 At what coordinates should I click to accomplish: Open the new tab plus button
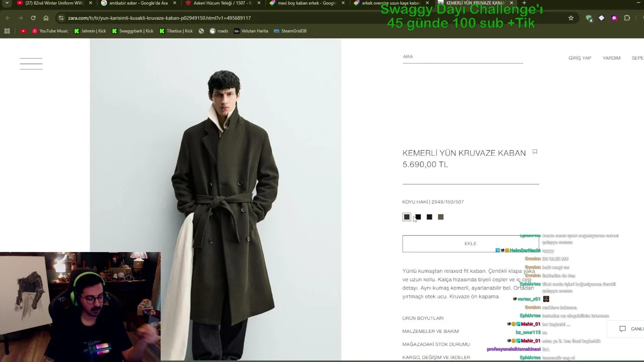(524, 3)
